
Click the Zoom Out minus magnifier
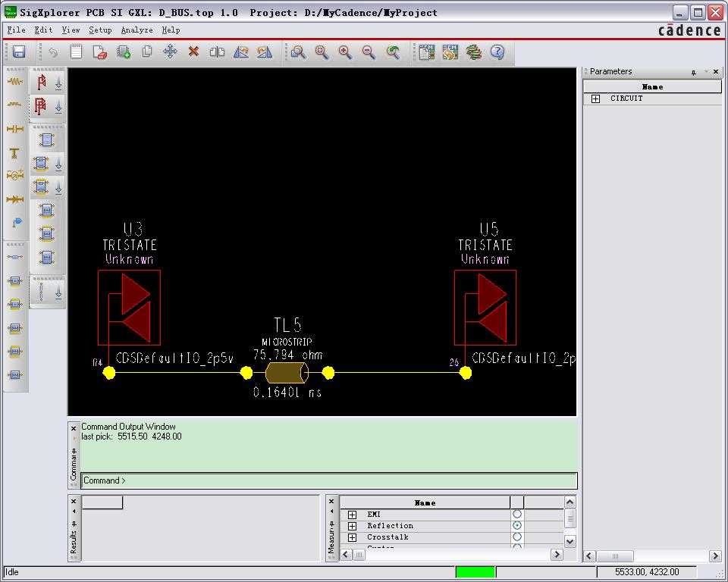(369, 52)
